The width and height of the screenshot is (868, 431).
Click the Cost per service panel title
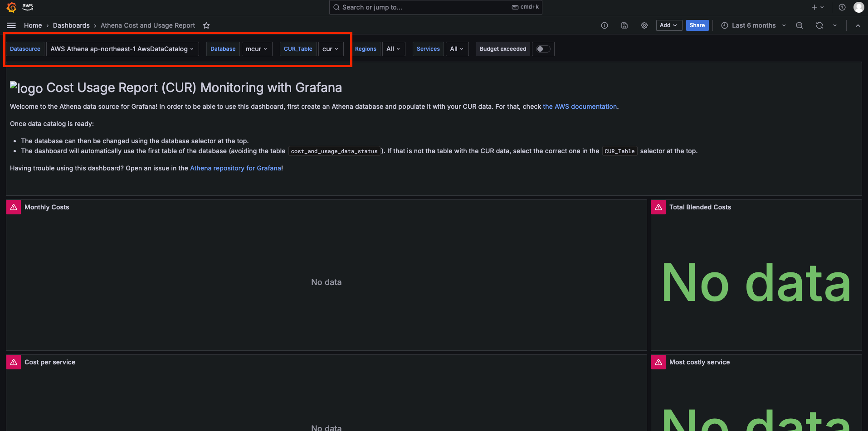(50, 362)
